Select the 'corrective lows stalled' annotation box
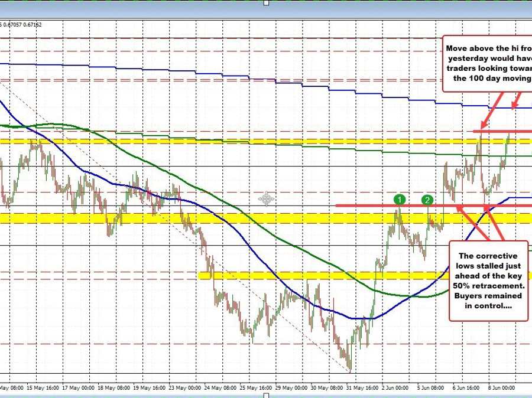 pyautogui.click(x=488, y=280)
